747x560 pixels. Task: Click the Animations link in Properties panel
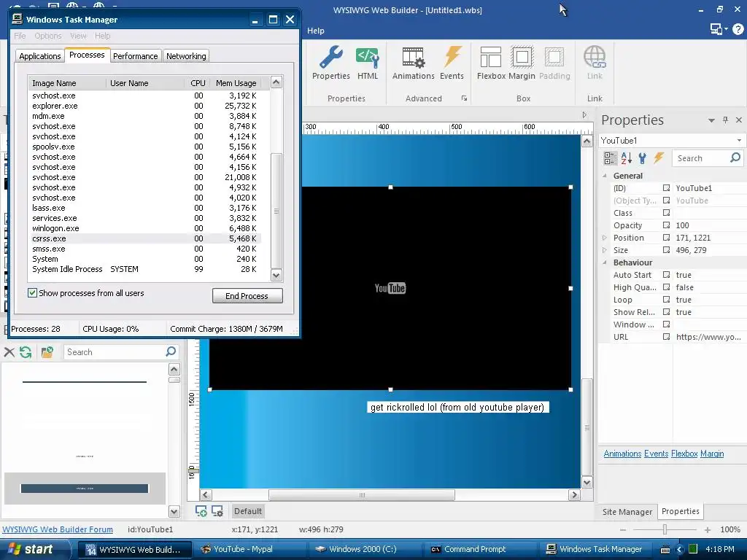tap(622, 454)
